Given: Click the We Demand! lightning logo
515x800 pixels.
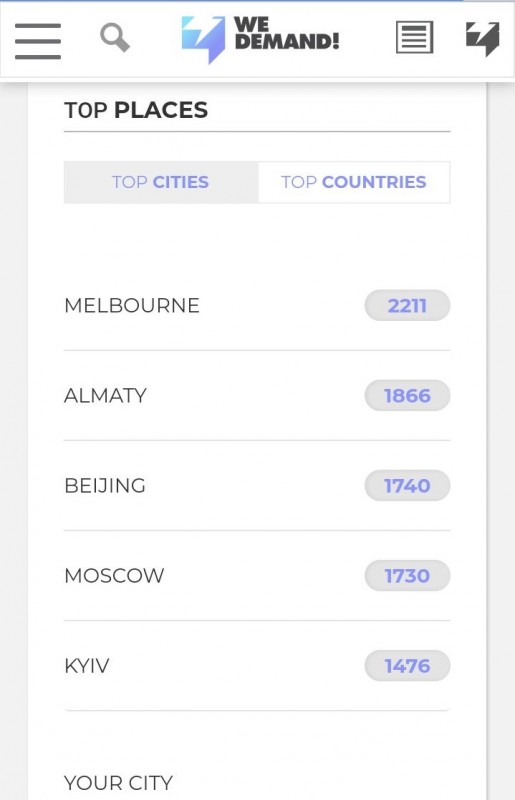Looking at the screenshot, I should point(203,40).
